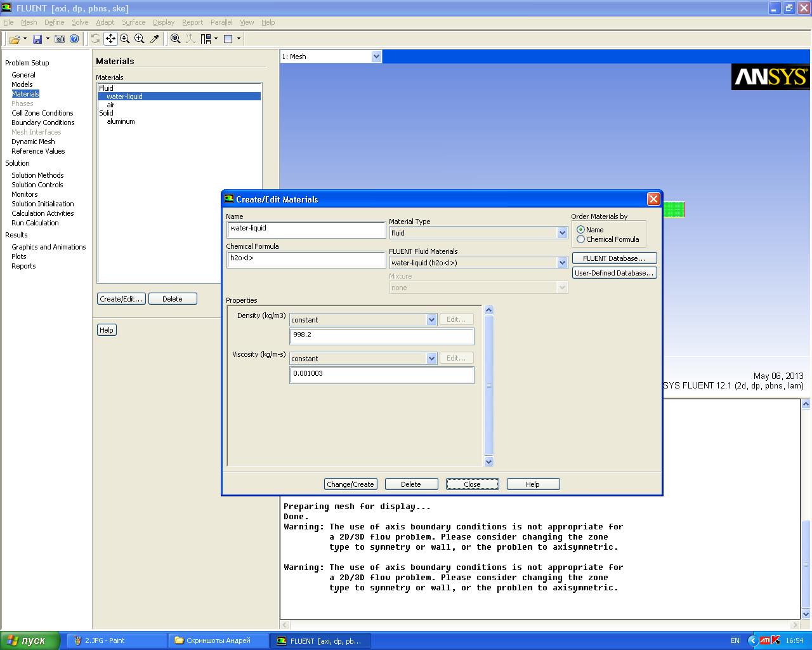
Task: Click the axis orientation triad icon
Action: pos(190,39)
